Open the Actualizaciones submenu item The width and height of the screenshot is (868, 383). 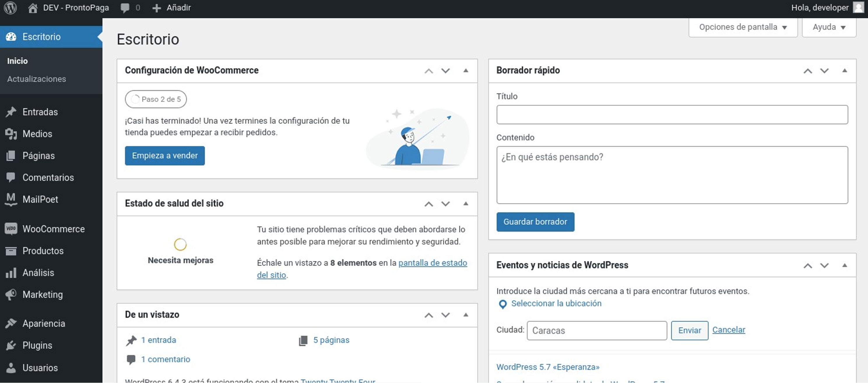(36, 79)
